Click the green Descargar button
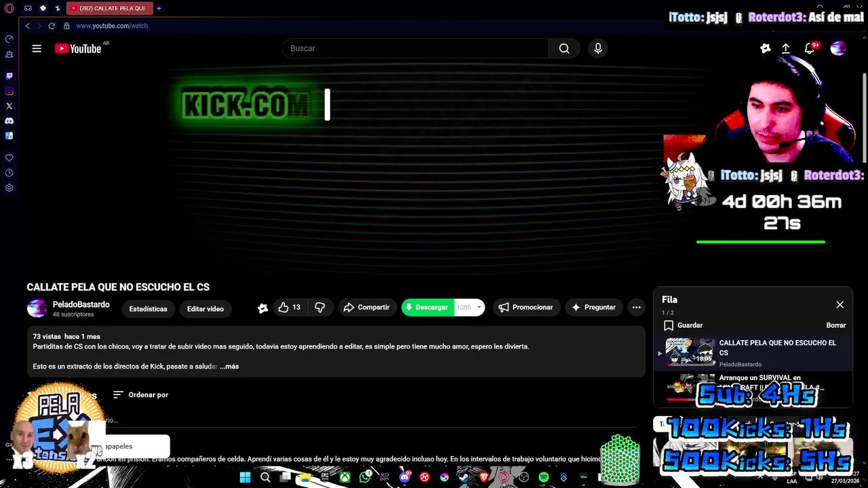This screenshot has height=488, width=868. (x=427, y=308)
